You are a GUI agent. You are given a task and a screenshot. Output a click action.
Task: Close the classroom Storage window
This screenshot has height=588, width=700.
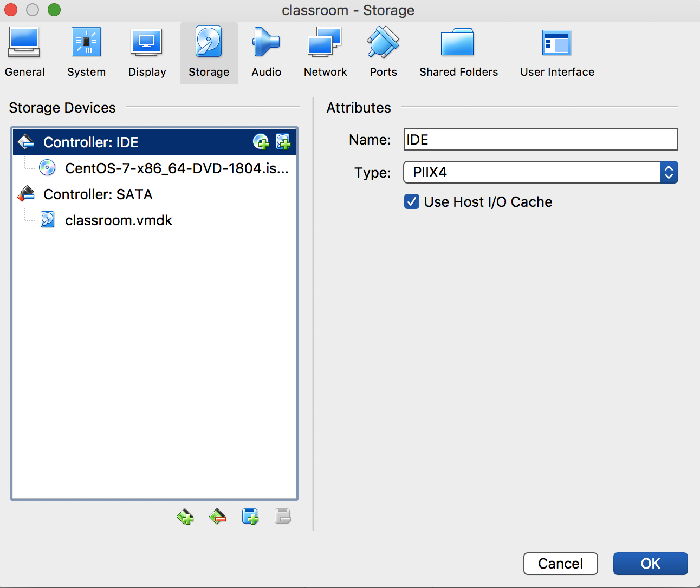click(11, 10)
